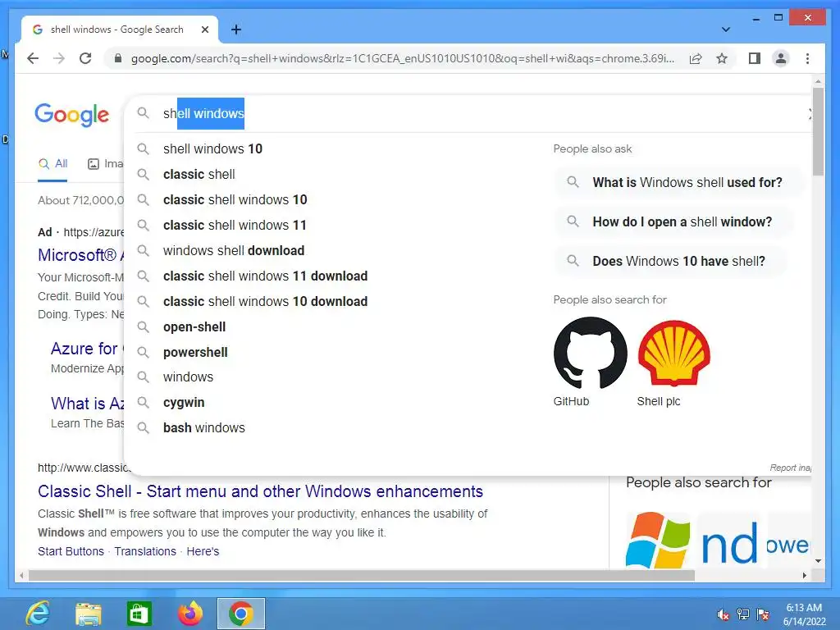The height and width of the screenshot is (630, 840).
Task: Bookmark this page with the star icon
Action: pyautogui.click(x=722, y=58)
